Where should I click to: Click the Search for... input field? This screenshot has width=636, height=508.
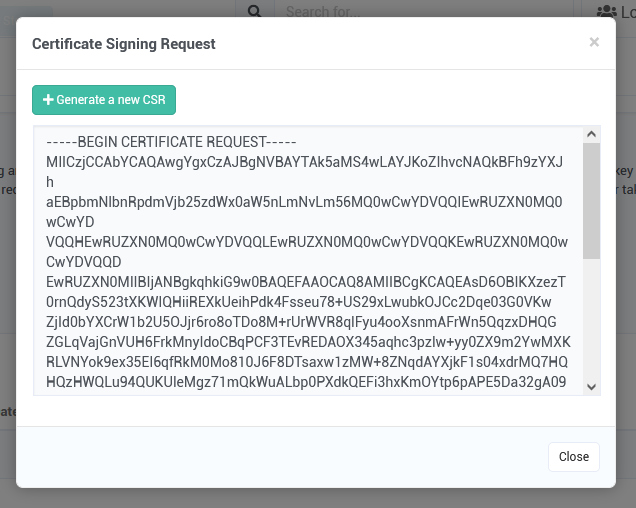[x=423, y=11]
